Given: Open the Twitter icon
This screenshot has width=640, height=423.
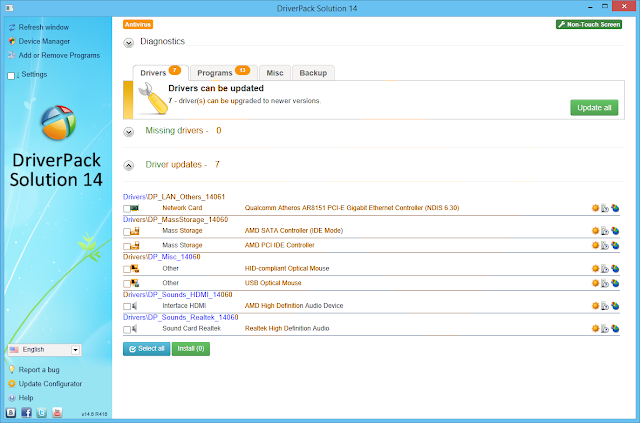Looking at the screenshot, I should coord(42,412).
